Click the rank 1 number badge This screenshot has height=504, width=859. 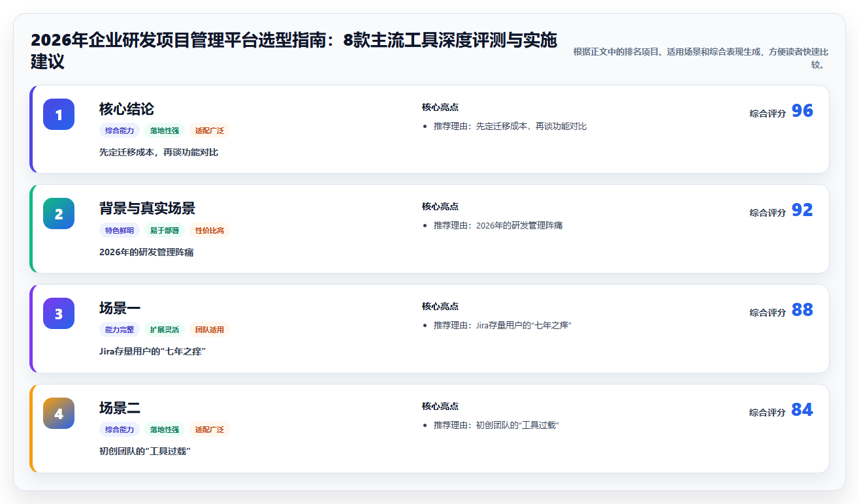(x=59, y=114)
